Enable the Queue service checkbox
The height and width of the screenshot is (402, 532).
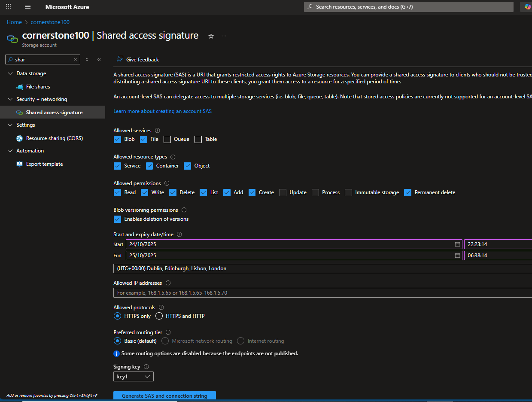[167, 139]
